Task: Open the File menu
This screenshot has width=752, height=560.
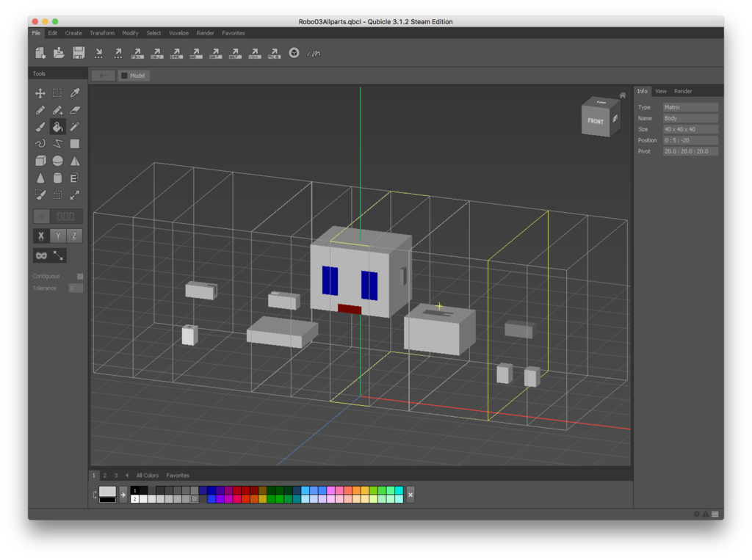Action: (x=37, y=33)
